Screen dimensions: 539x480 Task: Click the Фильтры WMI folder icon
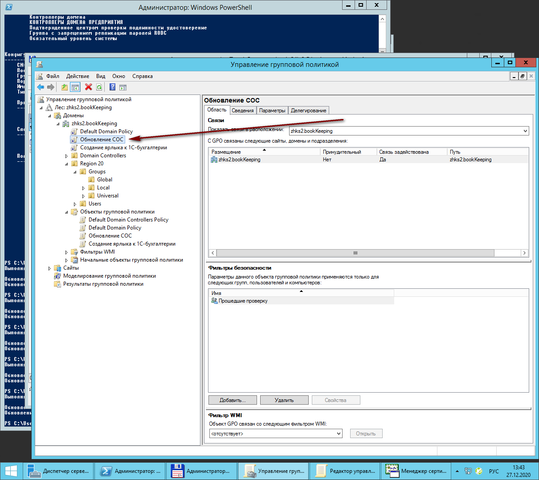click(74, 252)
